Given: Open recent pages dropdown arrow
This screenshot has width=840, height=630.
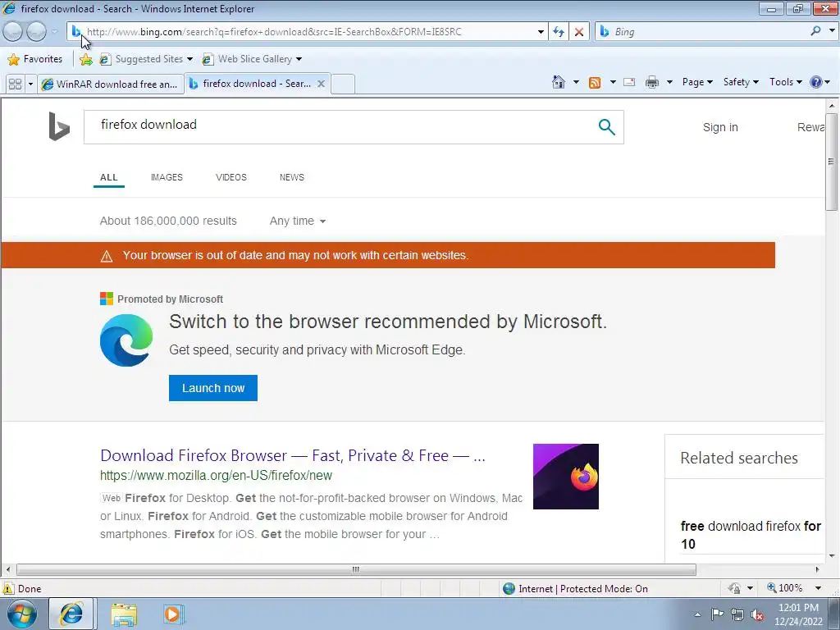Looking at the screenshot, I should tap(54, 32).
